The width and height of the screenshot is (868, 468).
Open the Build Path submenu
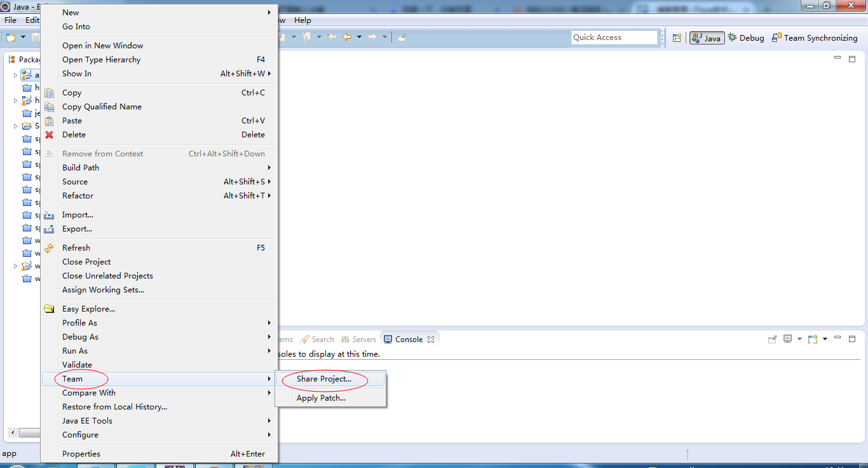(269, 168)
